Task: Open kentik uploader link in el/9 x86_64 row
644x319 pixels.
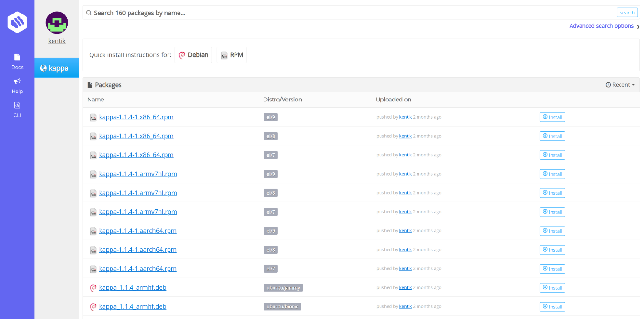Action: coord(405,117)
